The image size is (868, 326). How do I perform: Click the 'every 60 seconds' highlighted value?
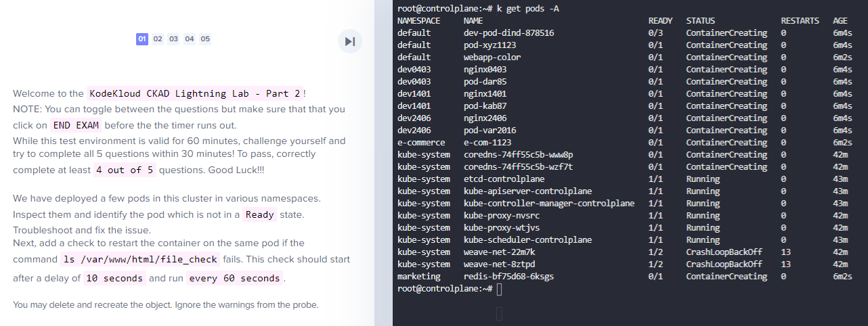pyautogui.click(x=234, y=279)
